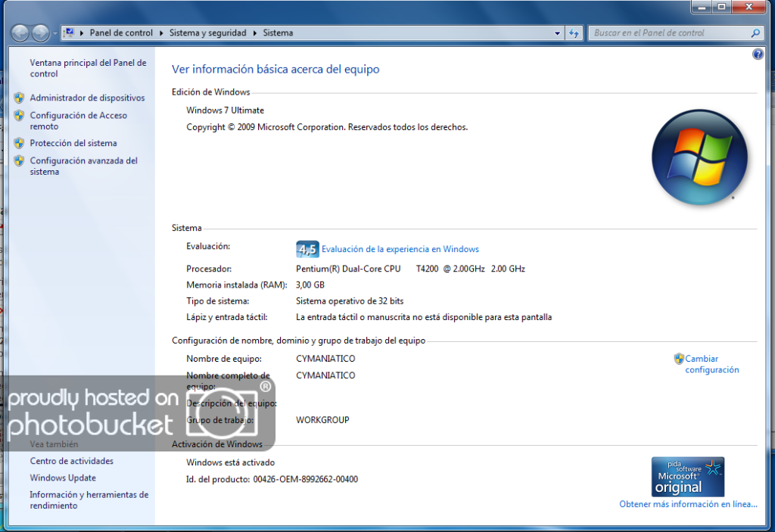775x532 pixels.
Task: Click the Microsoft software original badge
Action: point(687,477)
